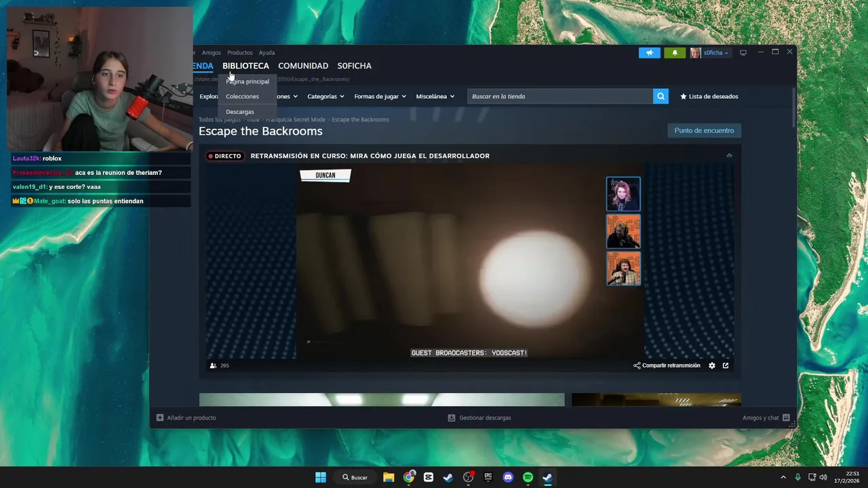Open the Windows Start menu
This screenshot has height=488, width=868.
pyautogui.click(x=321, y=477)
